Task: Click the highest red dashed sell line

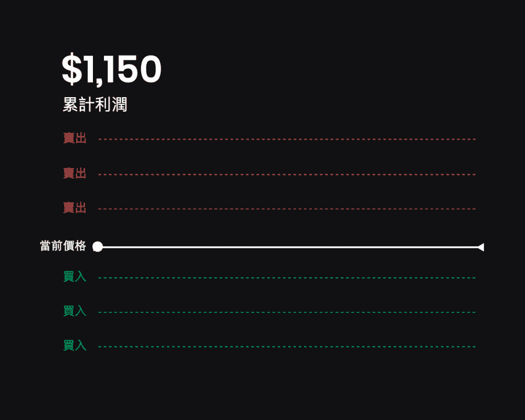Action: tap(287, 139)
